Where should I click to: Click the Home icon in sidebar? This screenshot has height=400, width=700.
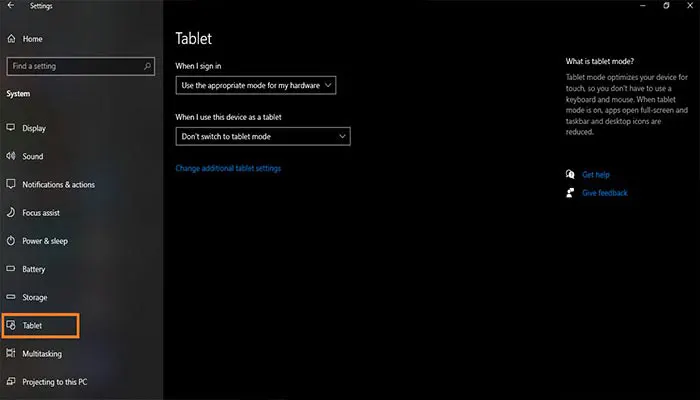pos(12,39)
